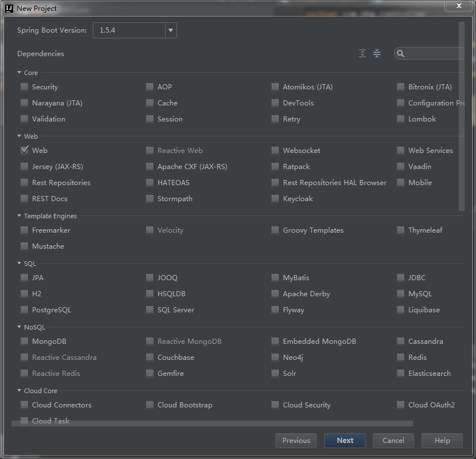Click the Collapse All dependencies icon

point(377,53)
